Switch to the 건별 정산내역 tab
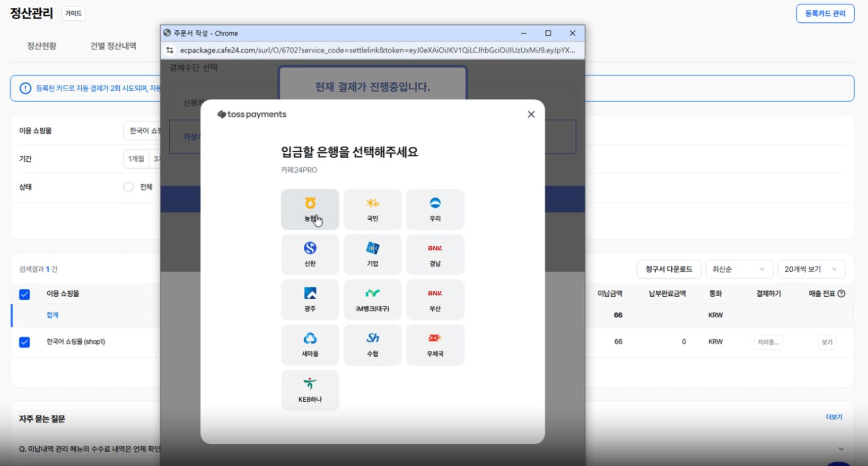Image resolution: width=868 pixels, height=466 pixels. coord(113,46)
